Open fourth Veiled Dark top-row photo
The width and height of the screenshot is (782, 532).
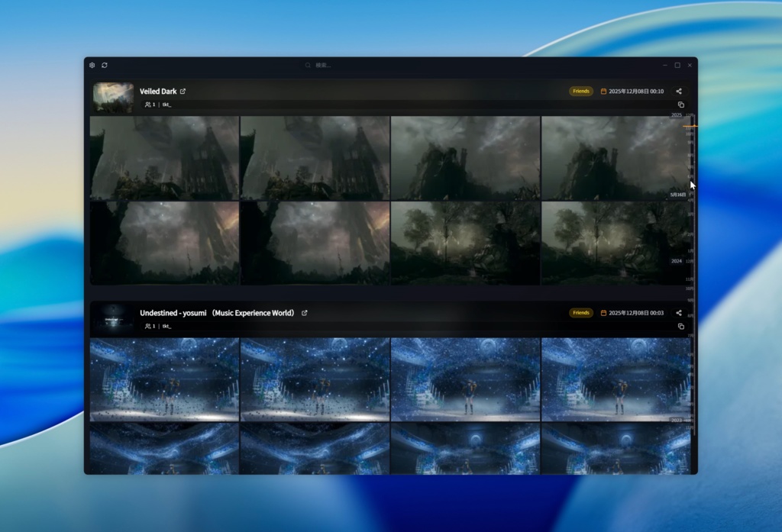tap(616, 158)
